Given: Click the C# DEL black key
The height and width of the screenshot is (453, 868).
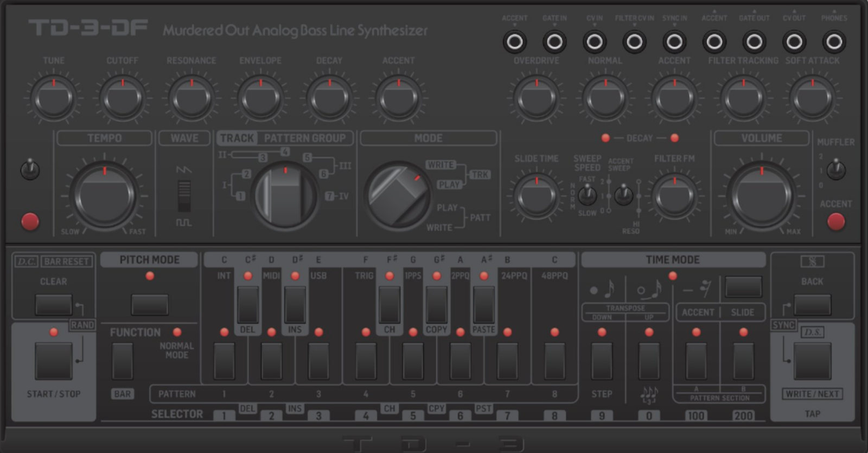Looking at the screenshot, I should 247,305.
